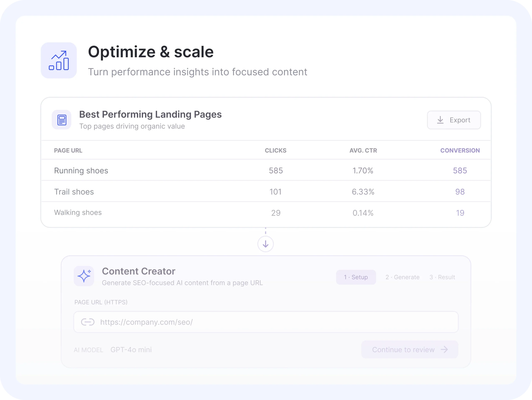Click the 19 conversion value
This screenshot has height=400, width=532.
[460, 213]
